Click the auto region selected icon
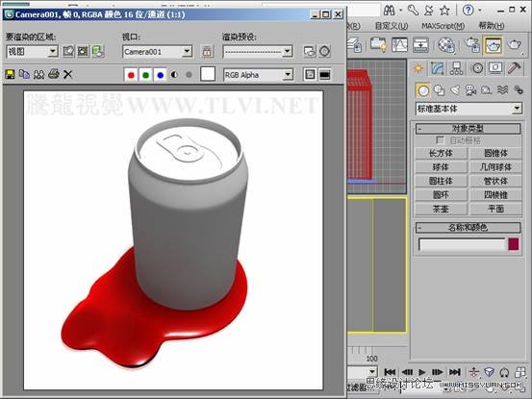This screenshot has height=399, width=532. click(83, 51)
